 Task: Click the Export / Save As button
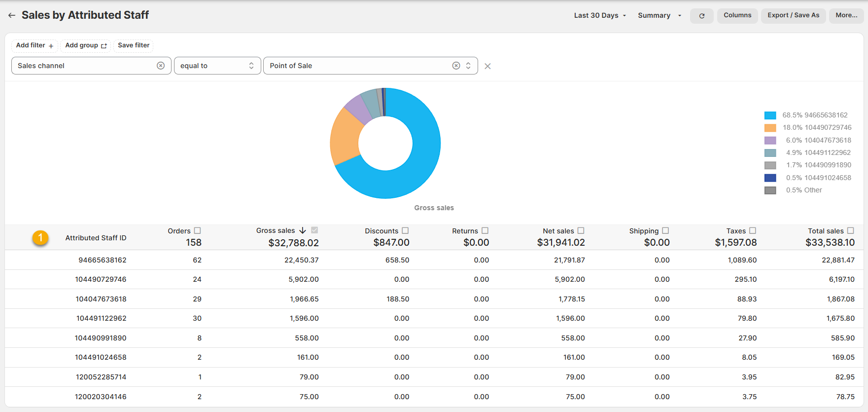793,15
